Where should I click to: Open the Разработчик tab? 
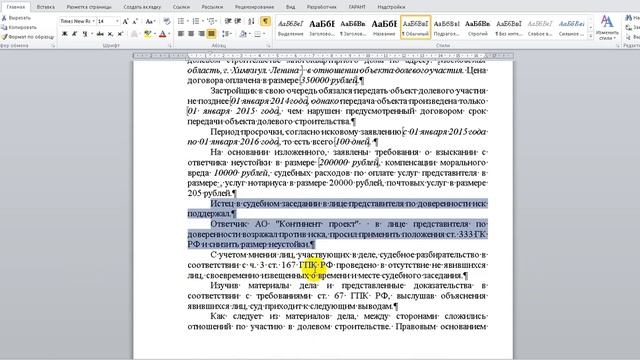pyautogui.click(x=322, y=7)
